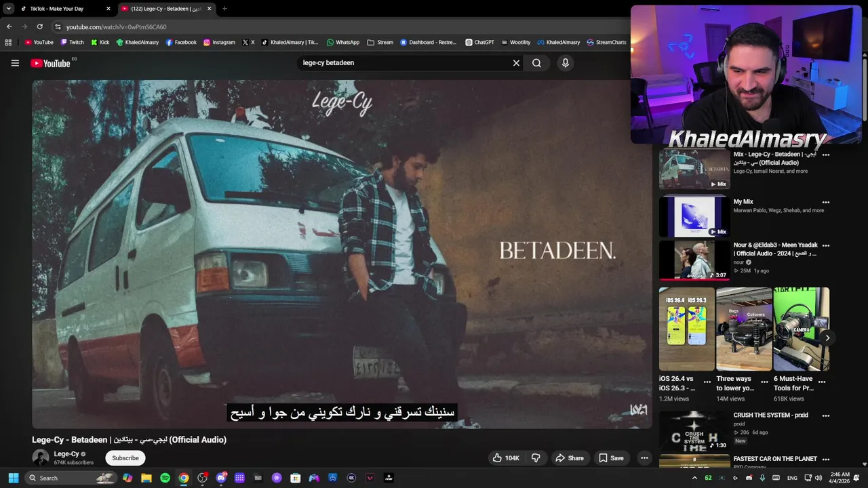Open the StreamCharts bookmark
This screenshot has width=868, height=488.
click(x=606, y=42)
